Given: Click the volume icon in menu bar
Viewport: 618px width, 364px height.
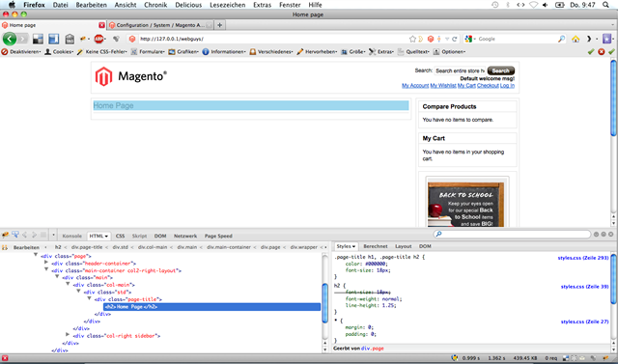Looking at the screenshot, I should coord(545,5).
